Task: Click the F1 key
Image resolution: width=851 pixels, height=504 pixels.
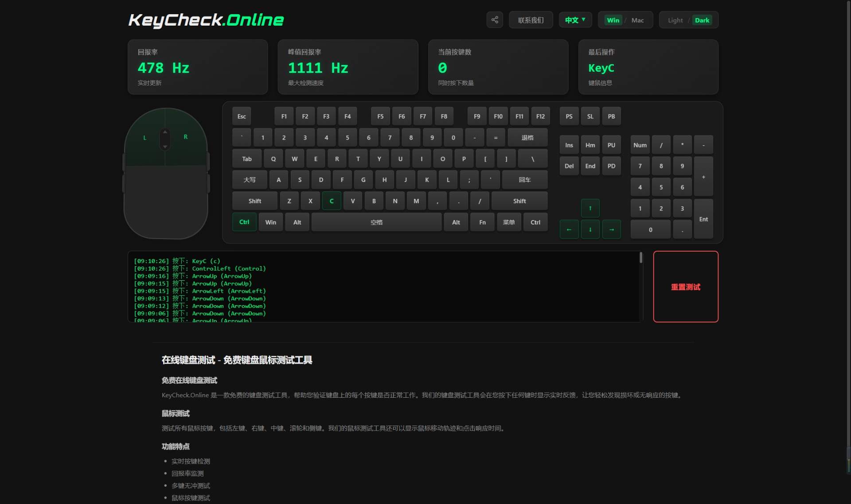Action: click(284, 116)
